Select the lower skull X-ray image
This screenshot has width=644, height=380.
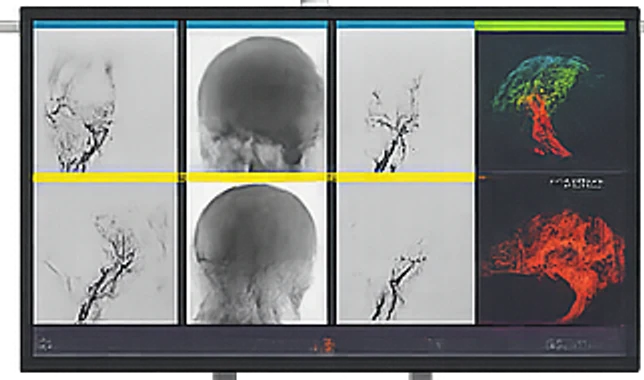click(257, 252)
